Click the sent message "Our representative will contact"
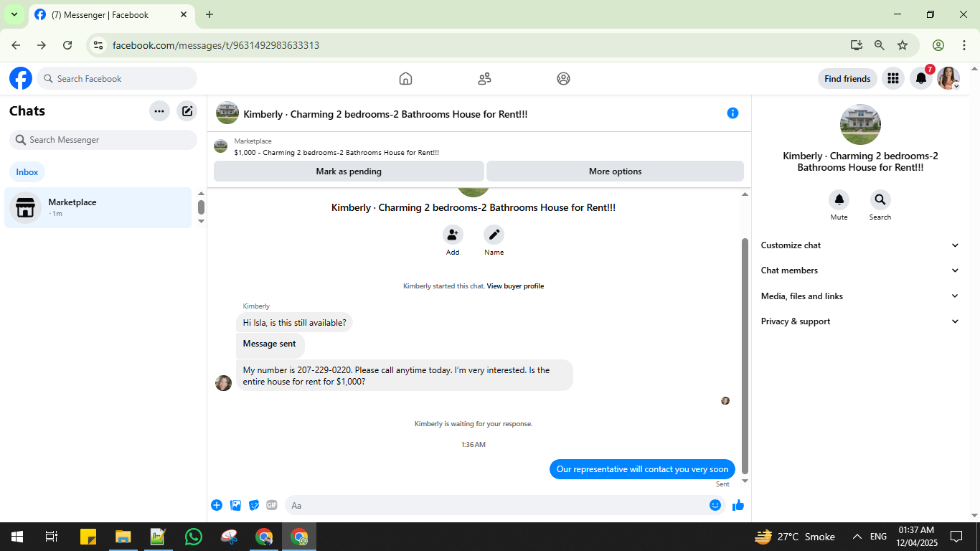 point(642,469)
